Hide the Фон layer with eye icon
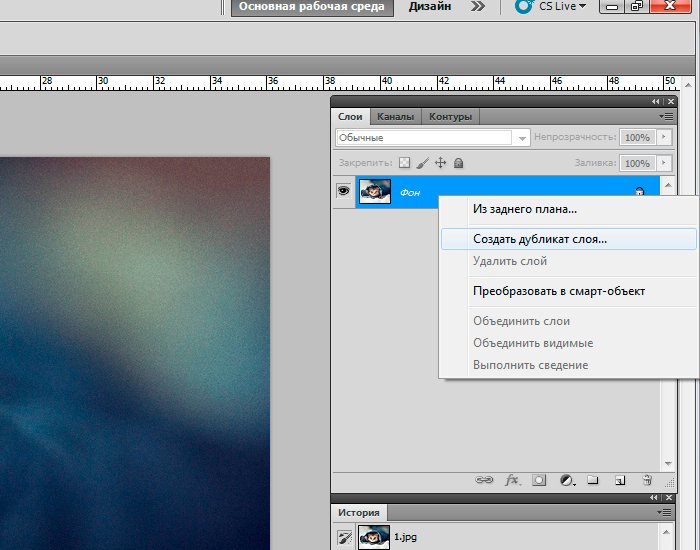Viewport: 700px width, 550px height. coord(343,190)
